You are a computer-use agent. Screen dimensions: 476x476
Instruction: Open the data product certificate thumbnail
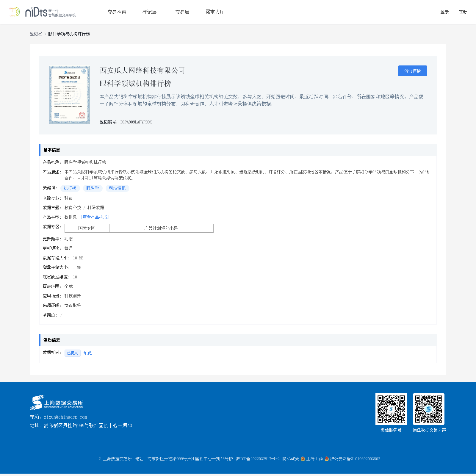click(x=69, y=95)
